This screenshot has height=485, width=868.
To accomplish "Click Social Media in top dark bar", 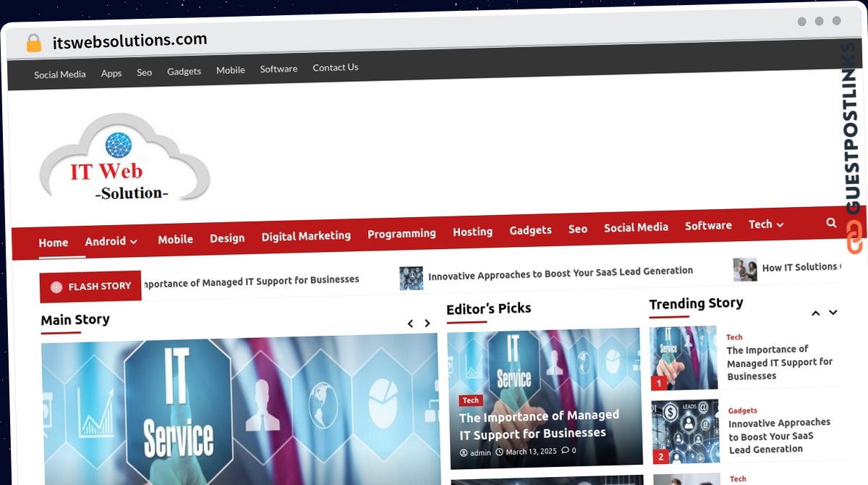I will tap(60, 74).
